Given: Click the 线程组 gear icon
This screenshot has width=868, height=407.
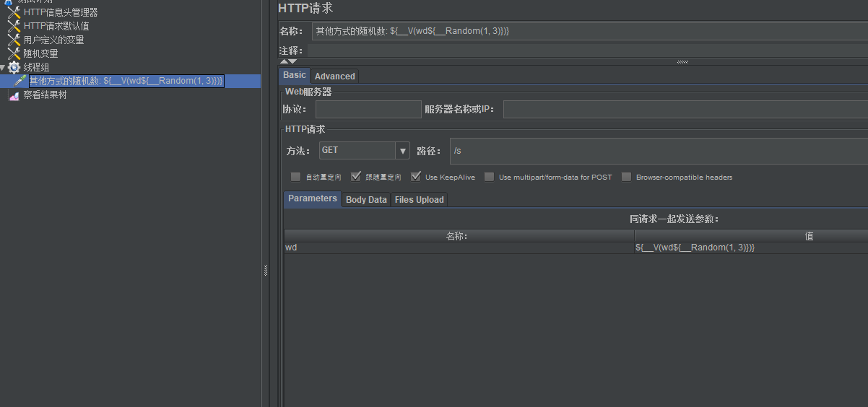Looking at the screenshot, I should pyautogui.click(x=14, y=67).
